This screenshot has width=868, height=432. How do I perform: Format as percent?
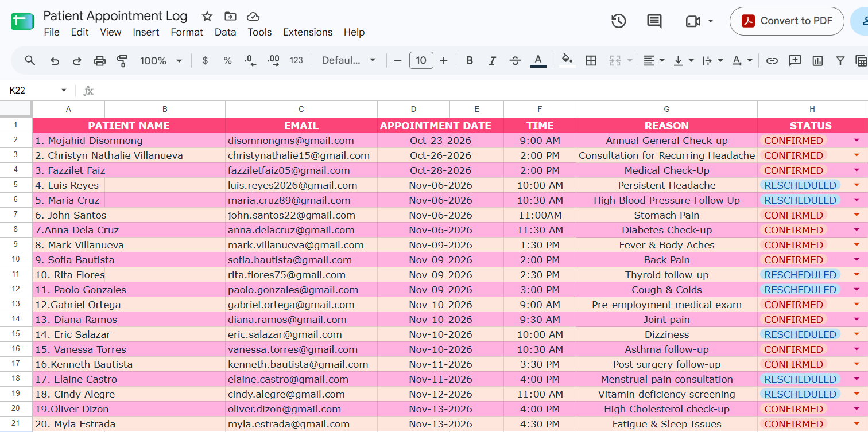coord(227,60)
